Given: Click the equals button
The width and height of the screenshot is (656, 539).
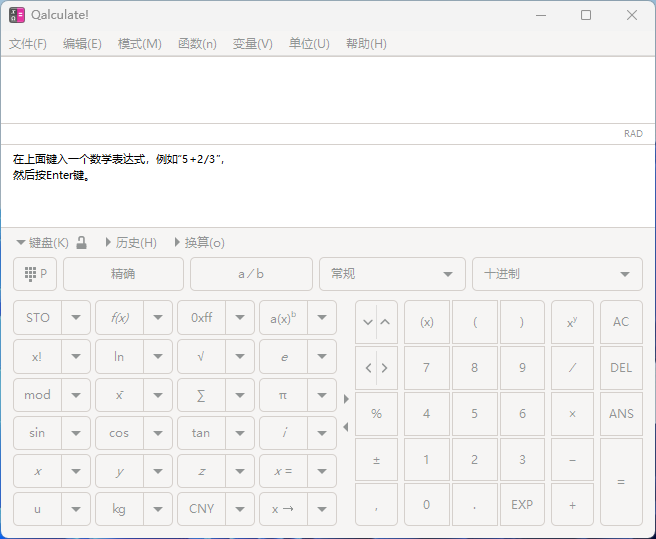Looking at the screenshot, I should (621, 482).
